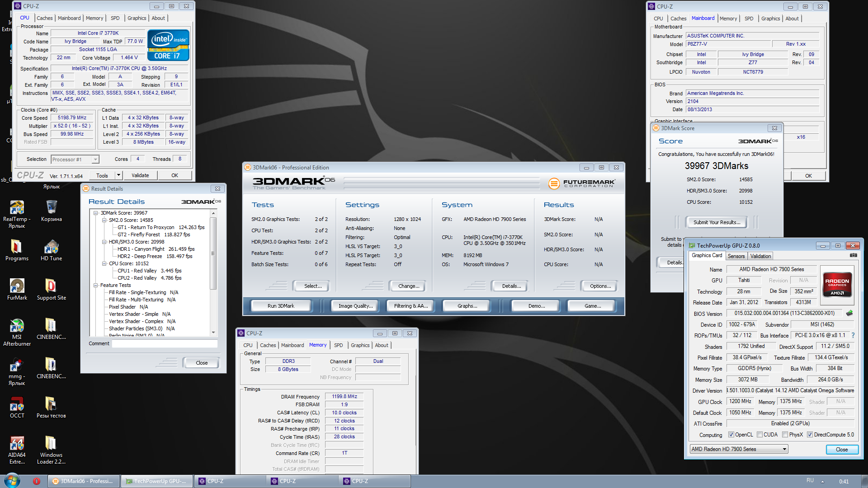The height and width of the screenshot is (488, 868).
Task: Open the GPU selection dropdown in GPU-Z
Action: [739, 449]
